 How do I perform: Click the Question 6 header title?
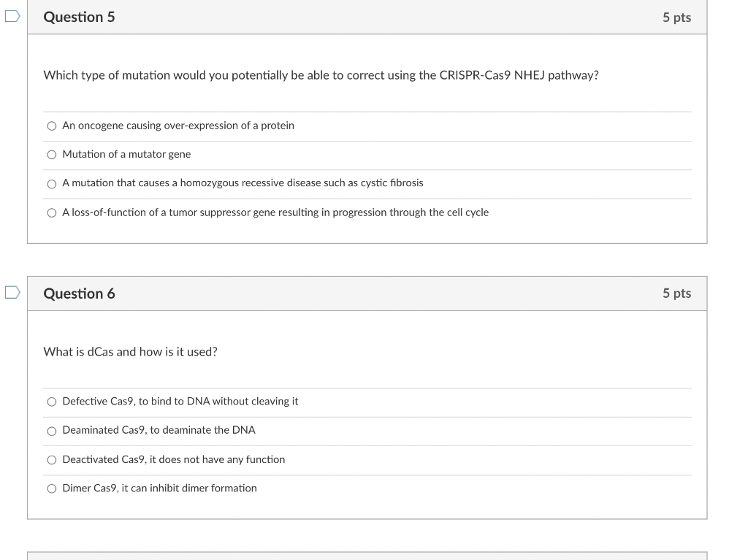pyautogui.click(x=79, y=294)
